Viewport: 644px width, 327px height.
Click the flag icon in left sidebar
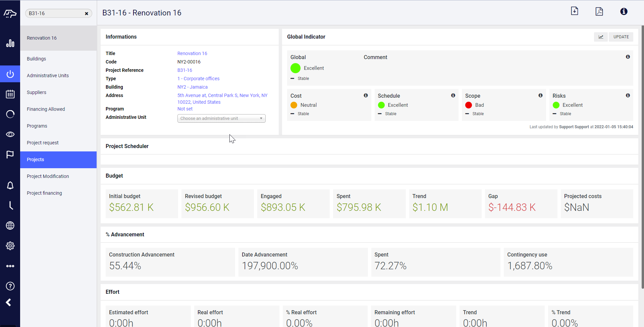click(x=10, y=154)
